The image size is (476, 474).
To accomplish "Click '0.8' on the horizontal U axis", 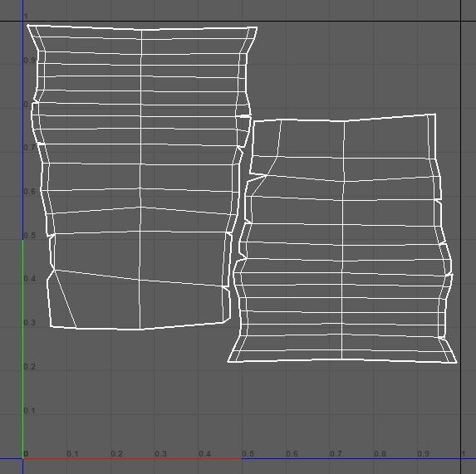I will click(380, 454).
